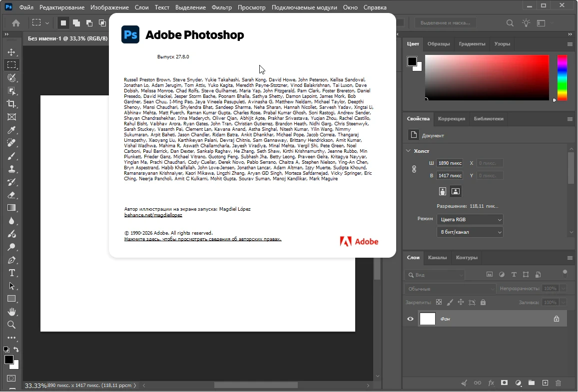The height and width of the screenshot is (392, 578).
Task: Enable lock transparent pixels checkerboard icon
Action: 439,302
